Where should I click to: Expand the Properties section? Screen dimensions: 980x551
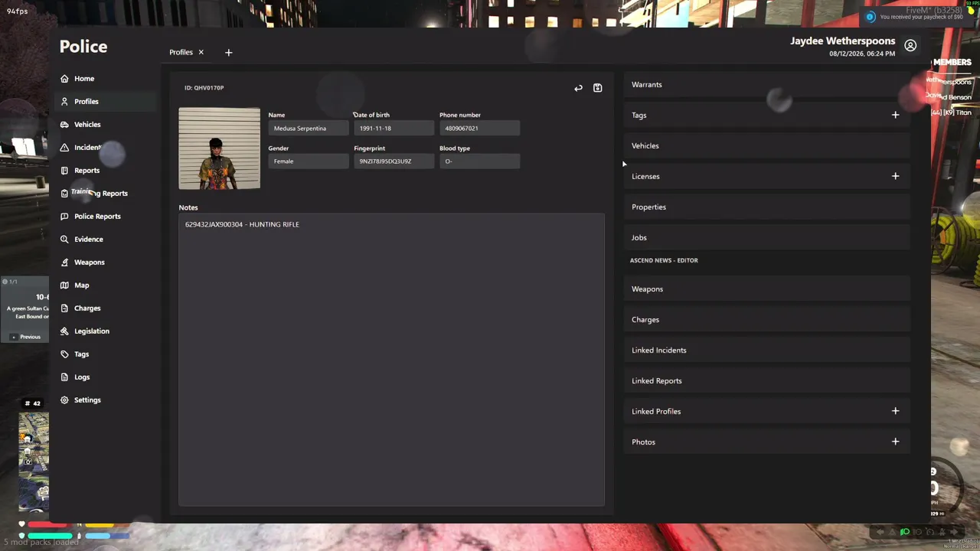(767, 207)
